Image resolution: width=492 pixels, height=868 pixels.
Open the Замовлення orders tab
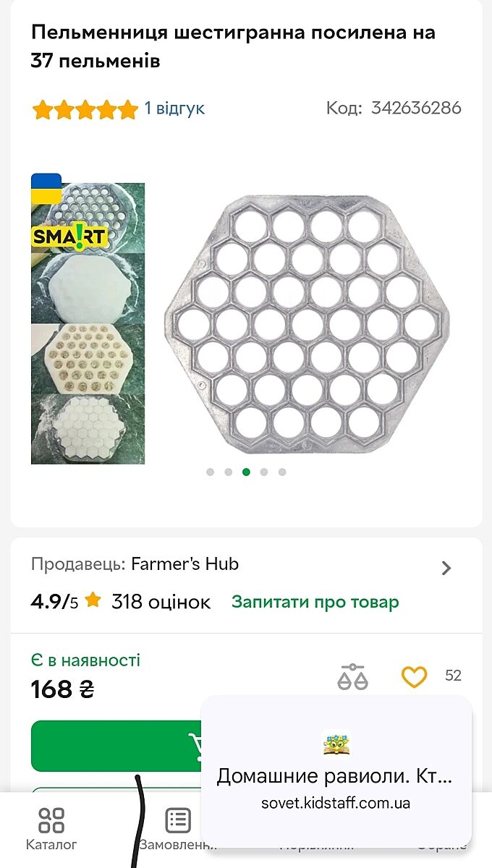[x=177, y=829]
